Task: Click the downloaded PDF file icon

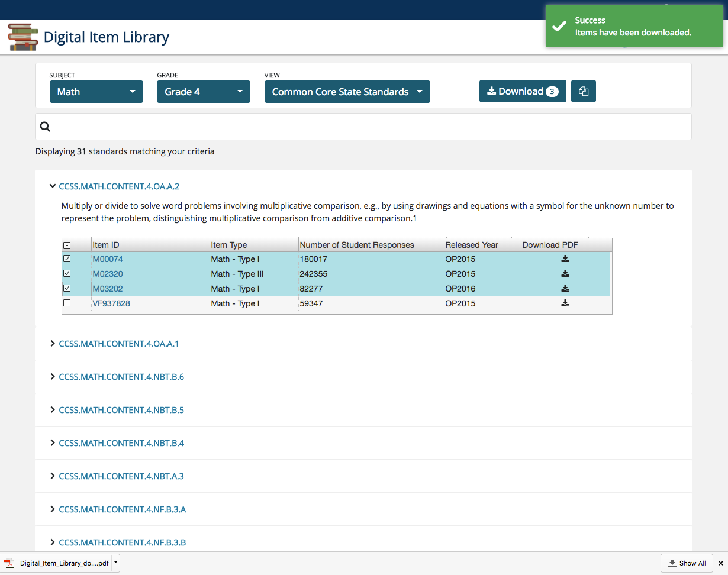Action: pos(9,563)
